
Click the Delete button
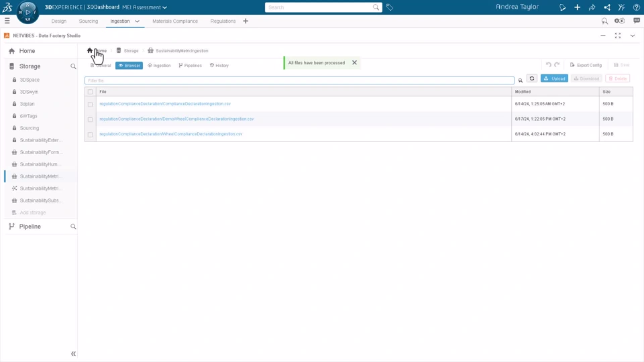point(618,78)
